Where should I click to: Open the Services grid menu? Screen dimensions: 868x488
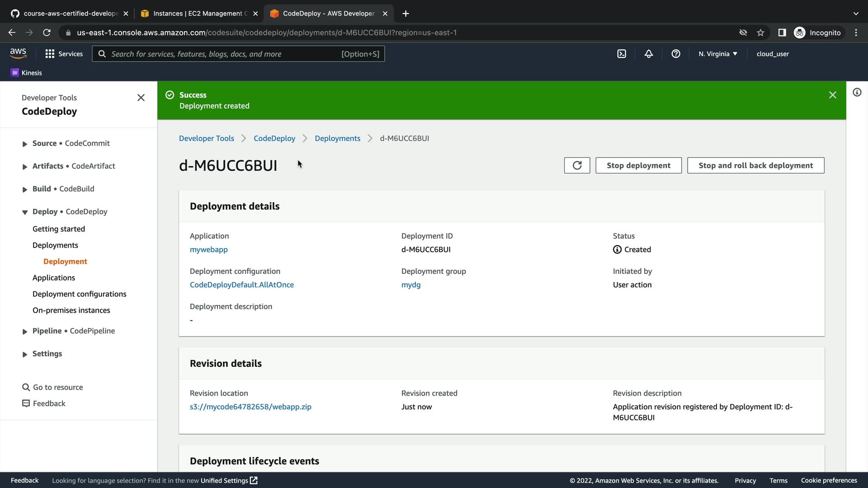pyautogui.click(x=64, y=54)
